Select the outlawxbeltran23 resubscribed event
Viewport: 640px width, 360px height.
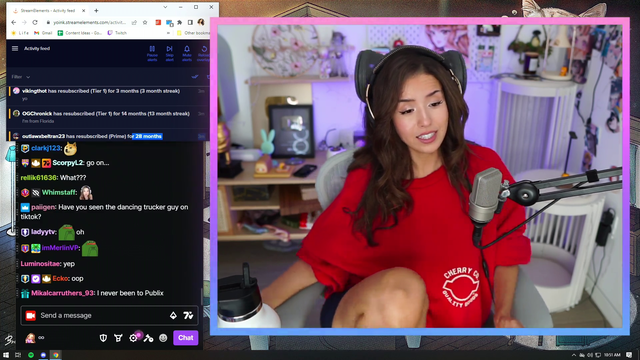[108, 136]
